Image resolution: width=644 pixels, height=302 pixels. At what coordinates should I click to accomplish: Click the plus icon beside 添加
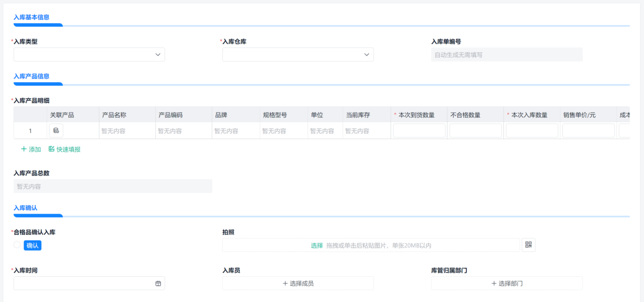[24, 149]
